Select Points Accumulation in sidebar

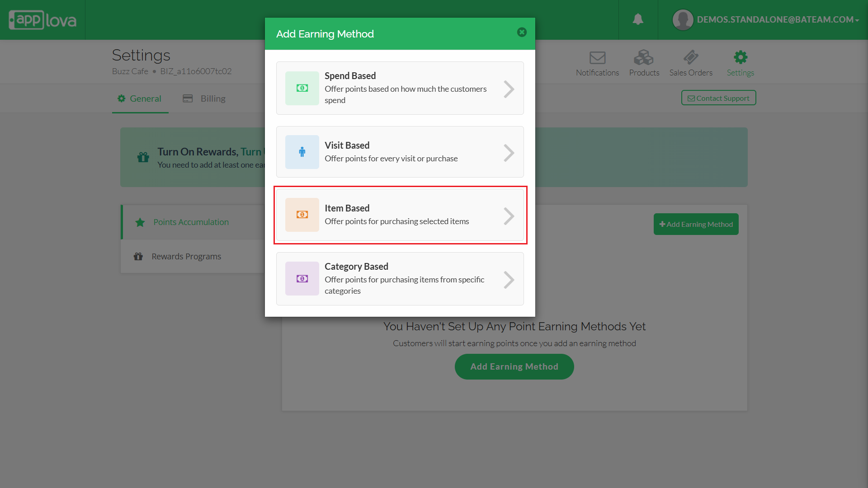pos(193,222)
